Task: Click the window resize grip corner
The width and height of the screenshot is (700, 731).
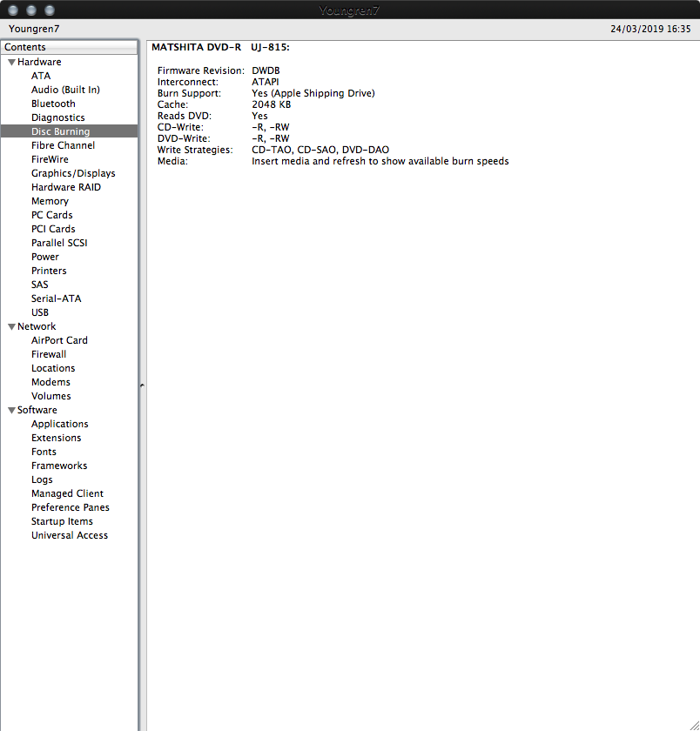Action: 694,725
